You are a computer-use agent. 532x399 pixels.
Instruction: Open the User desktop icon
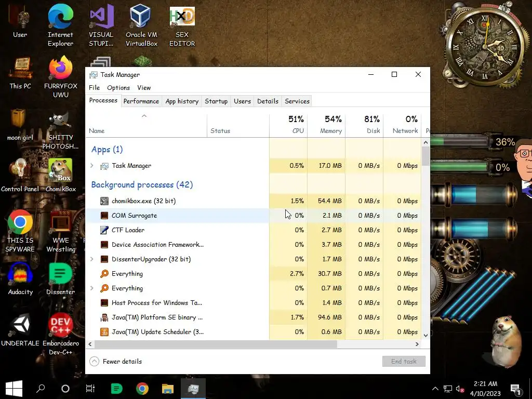point(20,21)
